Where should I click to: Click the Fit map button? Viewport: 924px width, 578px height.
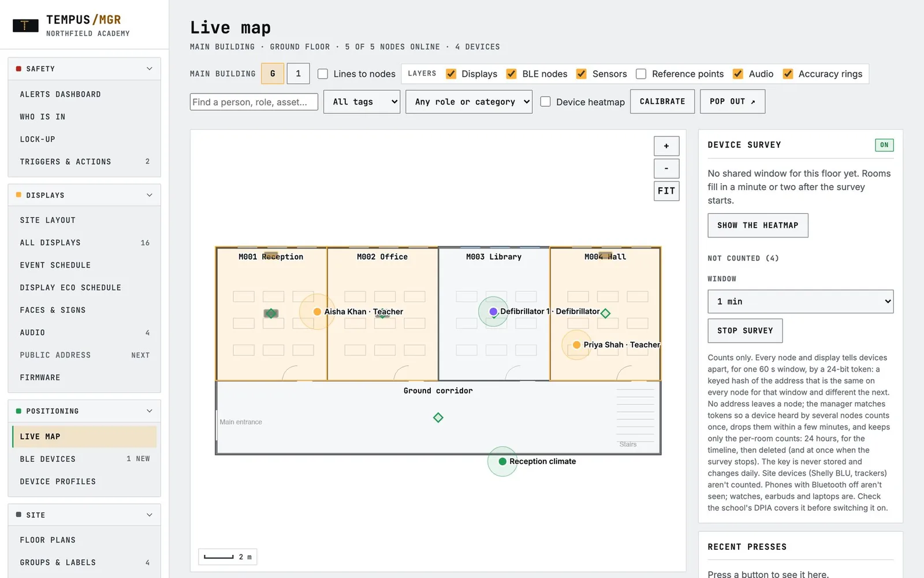[x=666, y=191]
